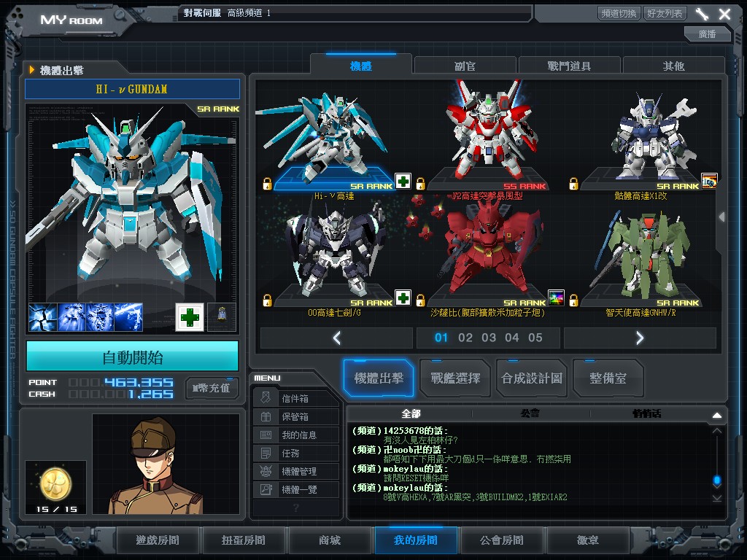Open the 整備室 maintenance room
The height and width of the screenshot is (560, 747).
[x=608, y=378]
